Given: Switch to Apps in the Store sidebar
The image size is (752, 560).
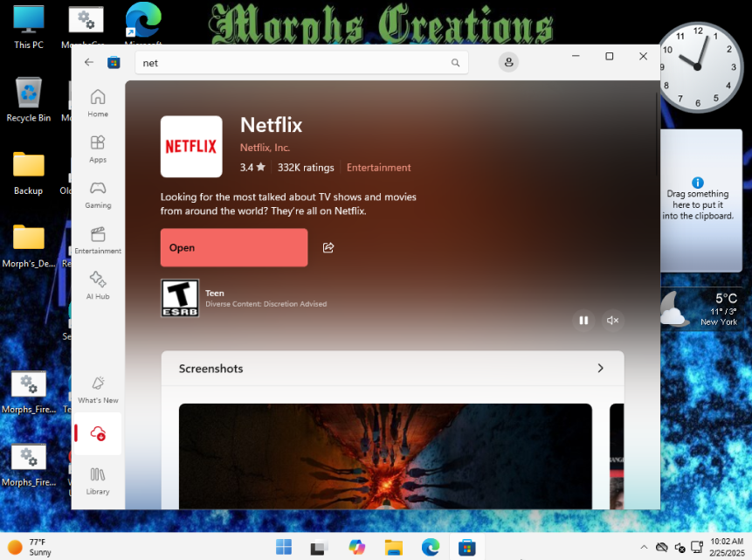Looking at the screenshot, I should [x=98, y=149].
